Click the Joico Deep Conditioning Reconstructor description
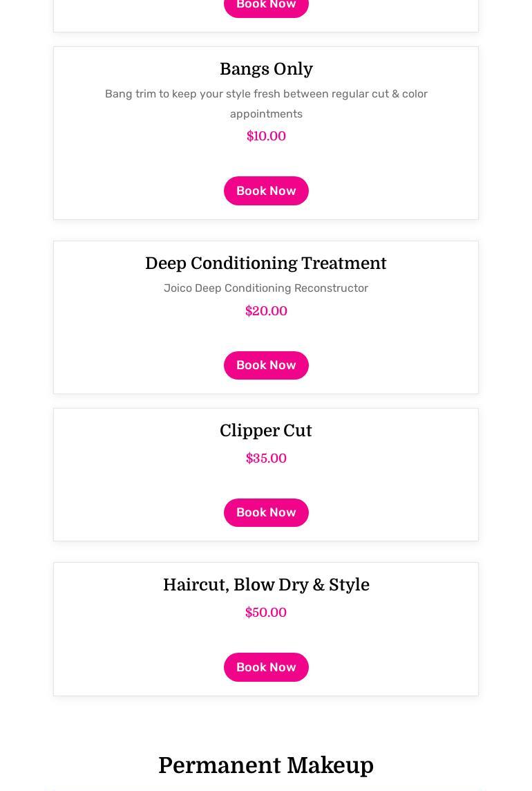Screen dimensions: 532x791 [266, 288]
